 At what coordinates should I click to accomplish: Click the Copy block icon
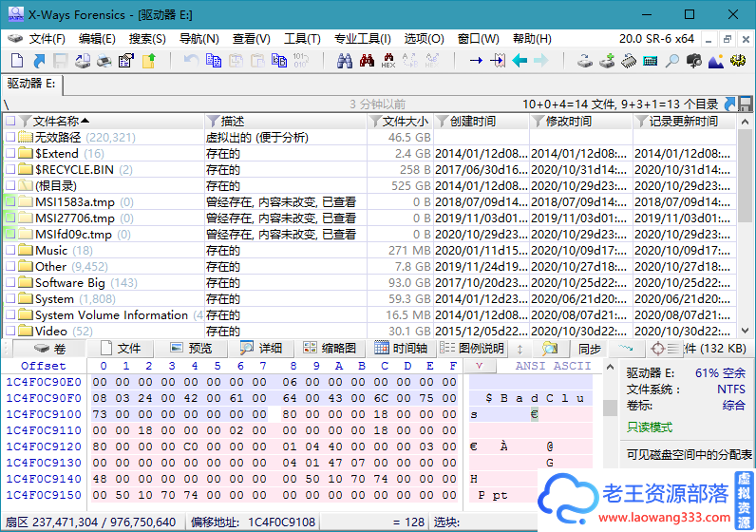pyautogui.click(x=213, y=61)
